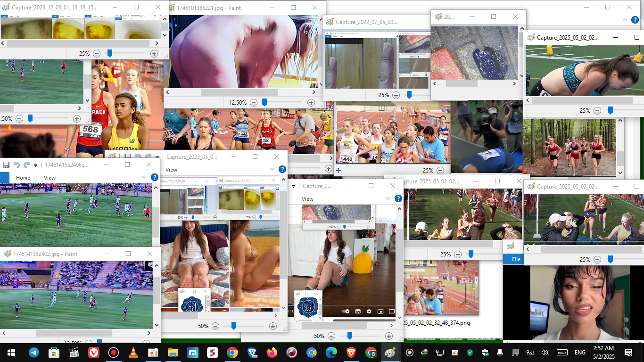Open the Windows Start menu
The width and height of the screenshot is (644, 362).
11,353
